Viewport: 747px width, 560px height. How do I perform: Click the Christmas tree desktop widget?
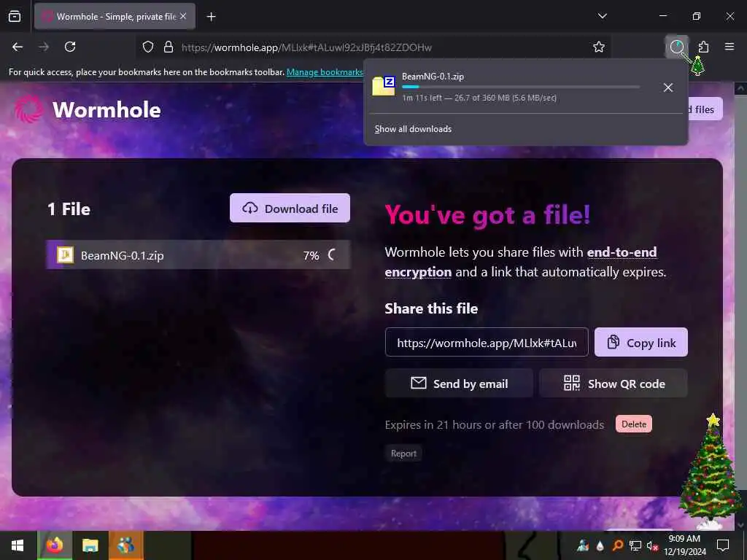[711, 472]
